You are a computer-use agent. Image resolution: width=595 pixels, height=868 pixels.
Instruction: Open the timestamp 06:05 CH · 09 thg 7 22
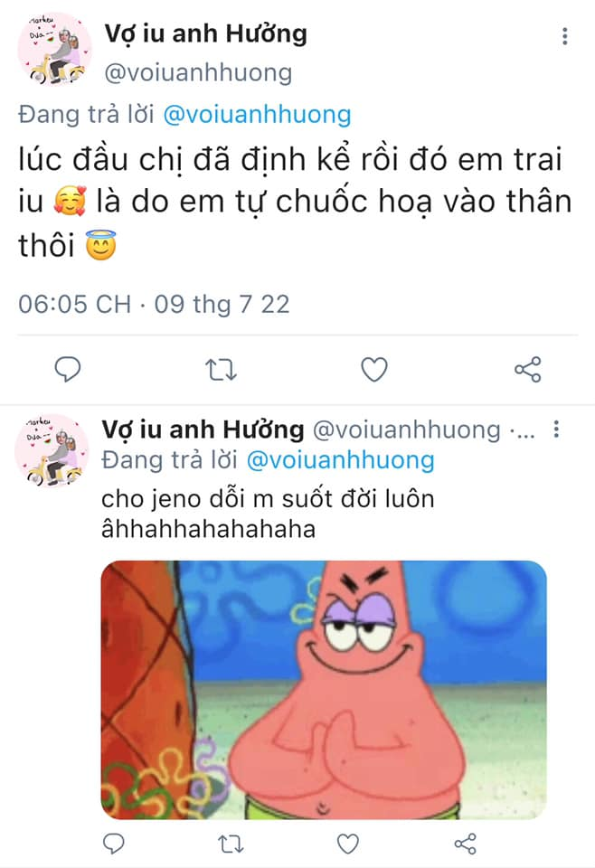pyautogui.click(x=154, y=305)
